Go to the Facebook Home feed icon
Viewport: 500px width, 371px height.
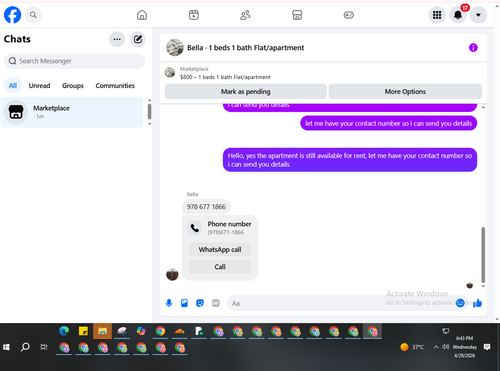(142, 15)
